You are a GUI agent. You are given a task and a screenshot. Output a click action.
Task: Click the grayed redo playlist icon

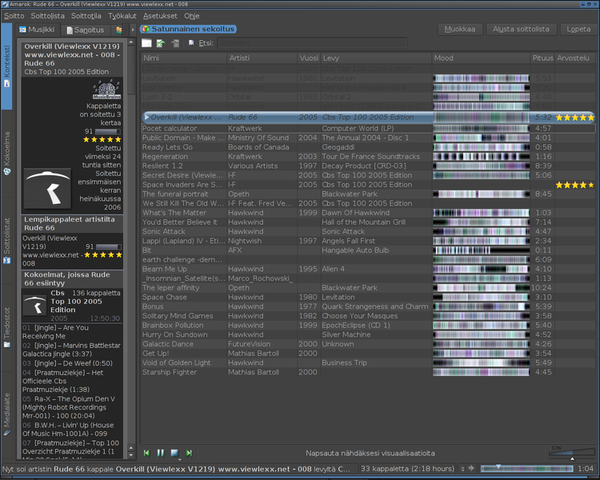pyautogui.click(x=175, y=43)
